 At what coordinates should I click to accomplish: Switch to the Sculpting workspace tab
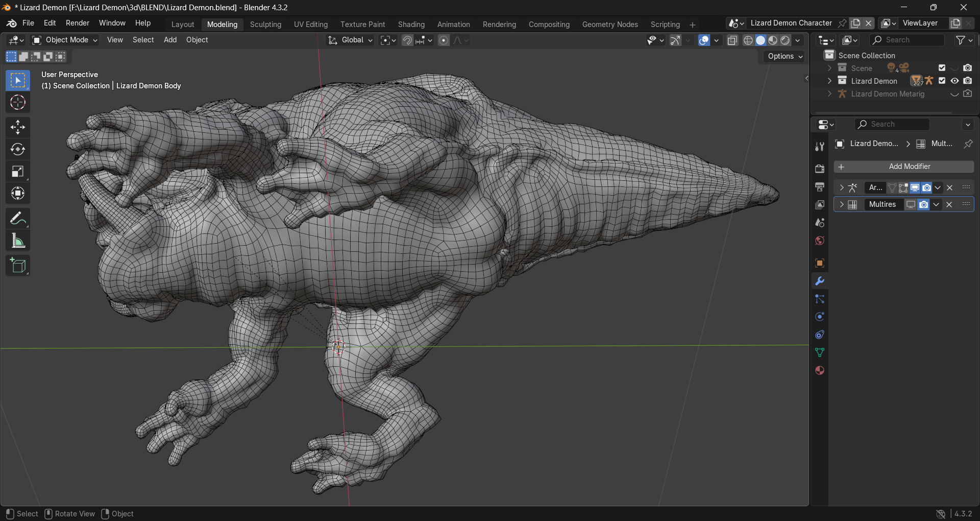(x=265, y=25)
